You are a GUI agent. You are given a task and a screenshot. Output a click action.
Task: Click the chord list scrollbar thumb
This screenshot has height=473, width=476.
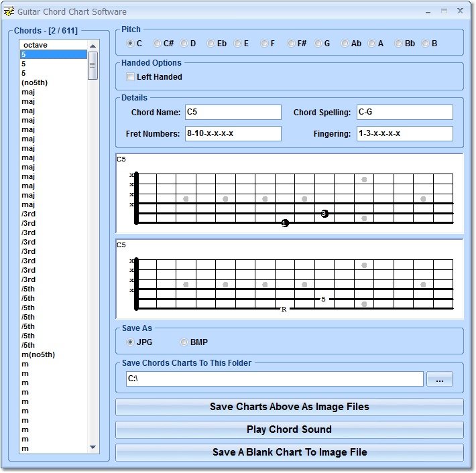tap(93, 66)
